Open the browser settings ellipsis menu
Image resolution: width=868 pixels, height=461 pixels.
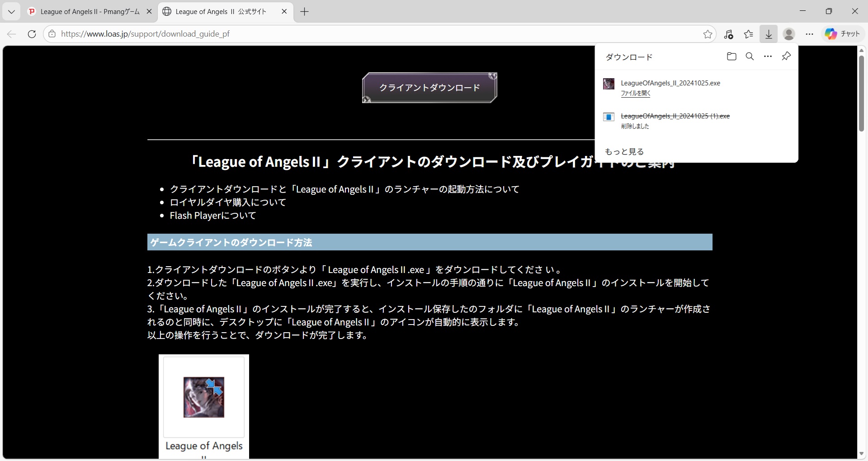[810, 34]
